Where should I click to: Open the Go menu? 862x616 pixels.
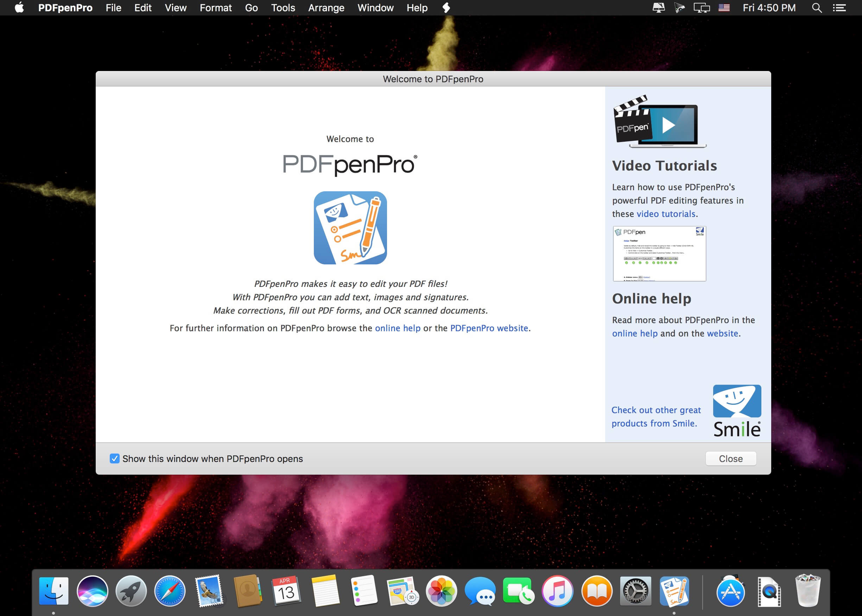pyautogui.click(x=251, y=8)
